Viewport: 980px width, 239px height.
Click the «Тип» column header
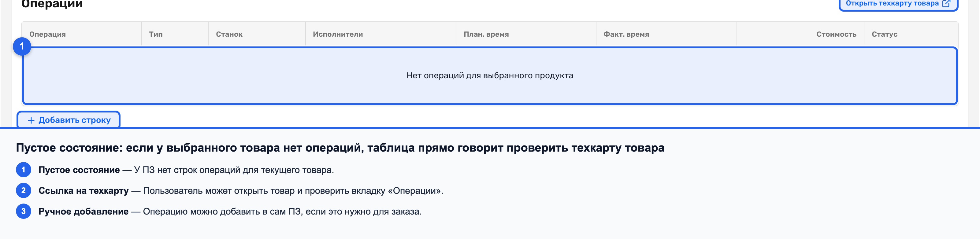click(x=156, y=34)
